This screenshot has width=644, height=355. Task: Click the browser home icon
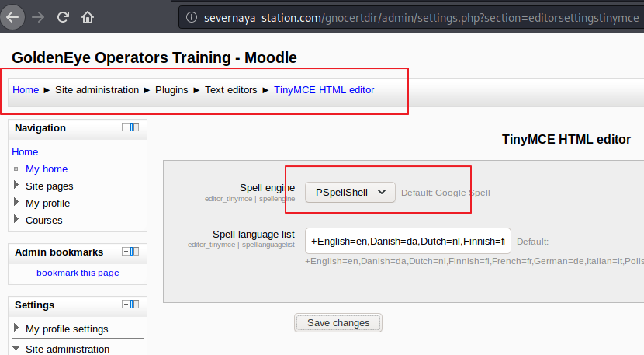[x=88, y=16]
